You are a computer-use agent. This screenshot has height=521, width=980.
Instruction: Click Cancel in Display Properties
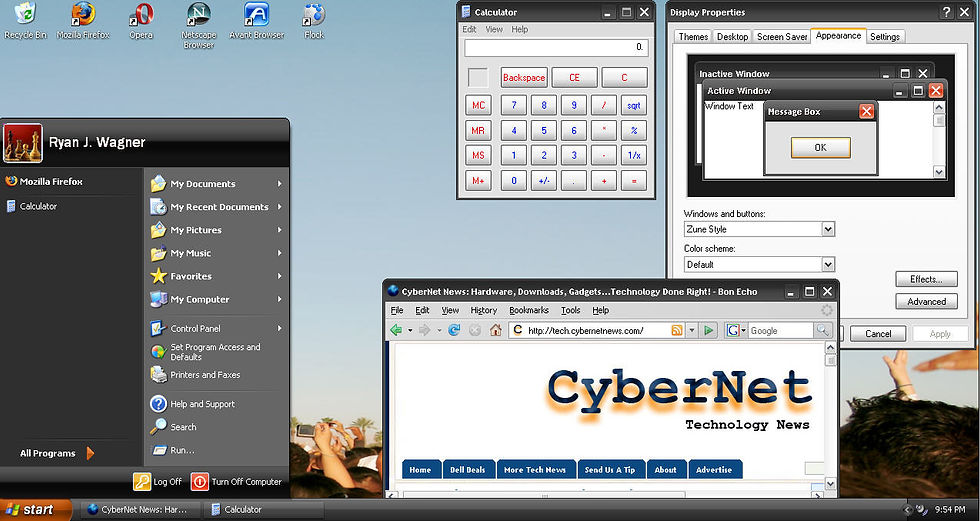(878, 334)
